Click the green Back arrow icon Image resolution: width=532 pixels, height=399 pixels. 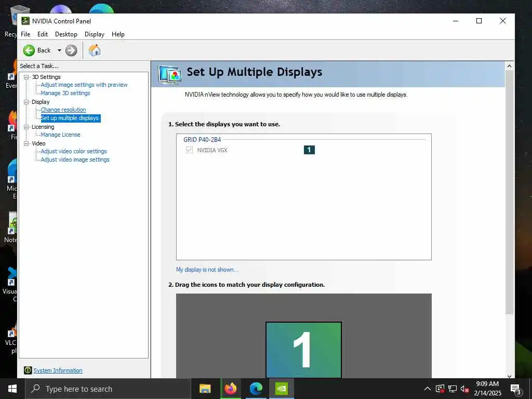click(x=29, y=50)
